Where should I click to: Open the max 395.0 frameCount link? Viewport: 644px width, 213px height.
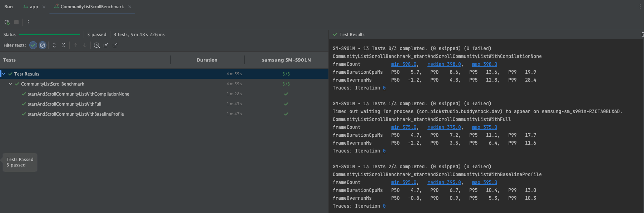485,182
